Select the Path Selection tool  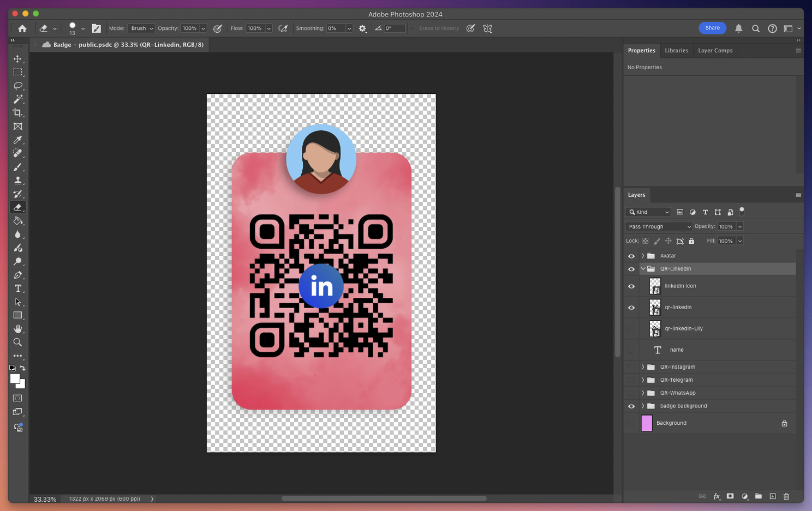point(17,302)
